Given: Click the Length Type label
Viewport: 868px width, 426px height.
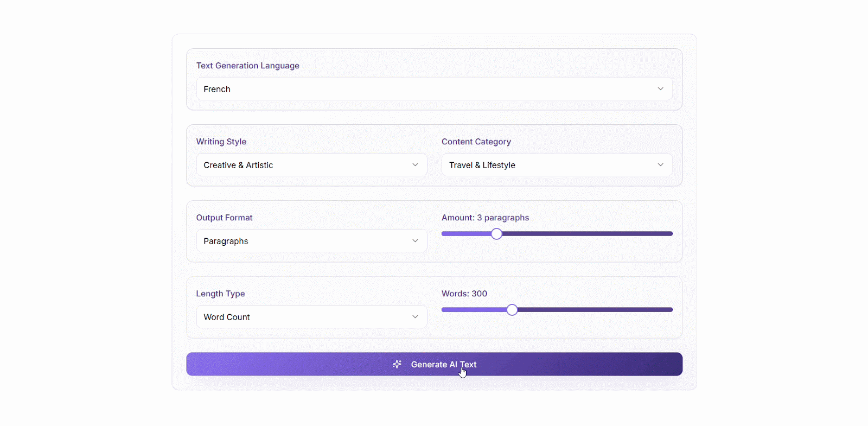Looking at the screenshot, I should 221,294.
